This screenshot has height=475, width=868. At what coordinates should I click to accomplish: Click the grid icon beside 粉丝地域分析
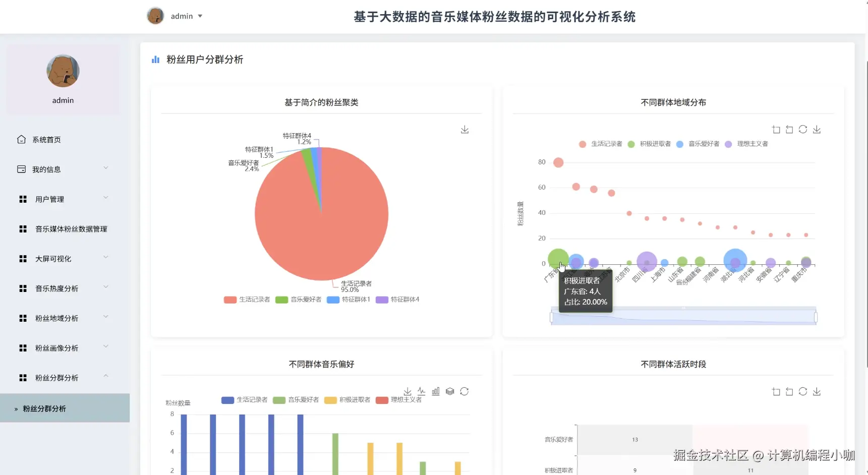[x=23, y=318]
